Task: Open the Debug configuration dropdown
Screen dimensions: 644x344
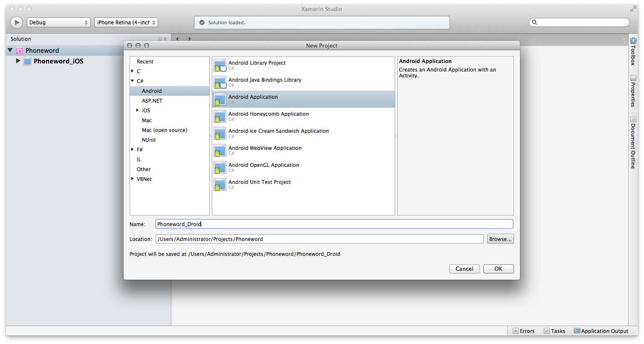Action: pos(58,23)
